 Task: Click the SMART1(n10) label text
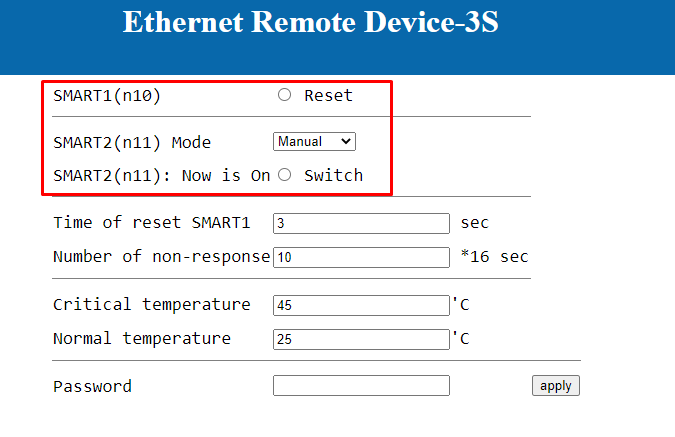107,96
